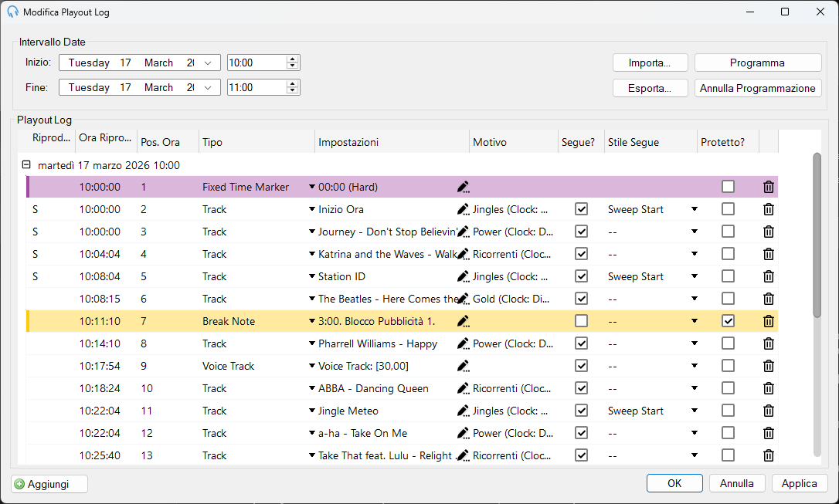Delete the Fixed Time Marker row
This screenshot has height=504, width=839.
pyautogui.click(x=769, y=187)
